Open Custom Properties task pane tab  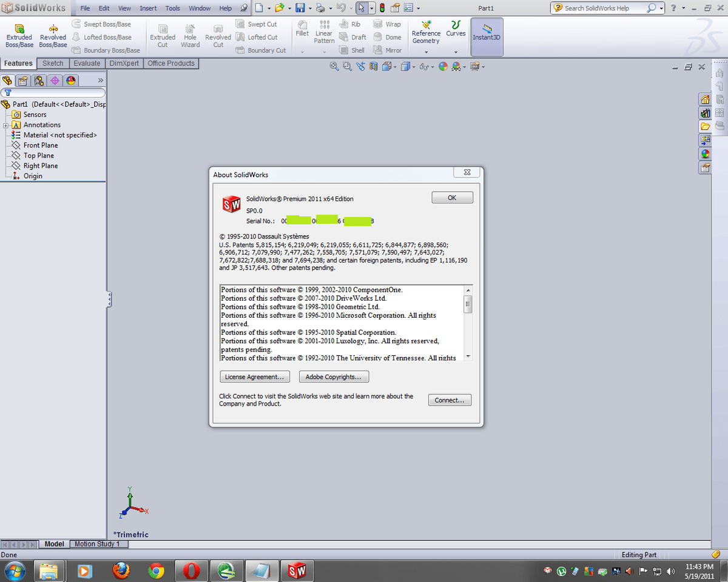pos(705,167)
